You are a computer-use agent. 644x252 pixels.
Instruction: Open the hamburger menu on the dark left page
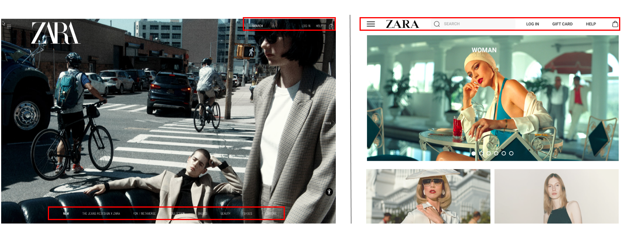coord(9,26)
